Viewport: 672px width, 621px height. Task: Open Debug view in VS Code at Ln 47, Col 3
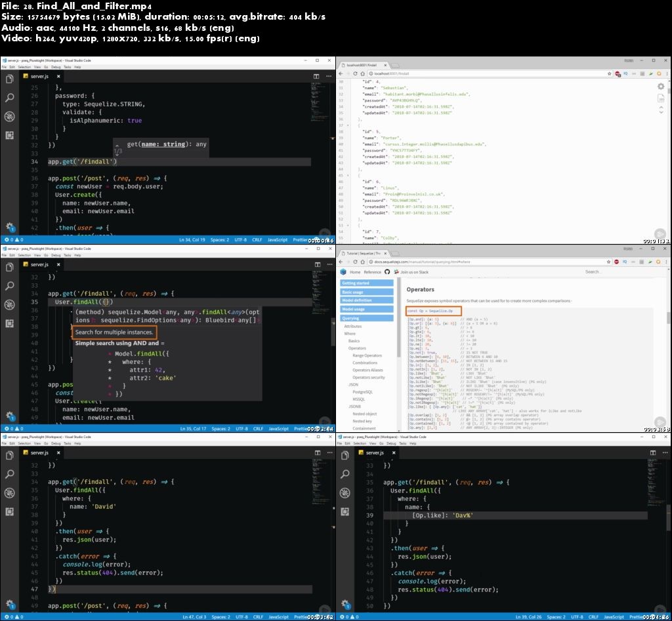pos(9,492)
